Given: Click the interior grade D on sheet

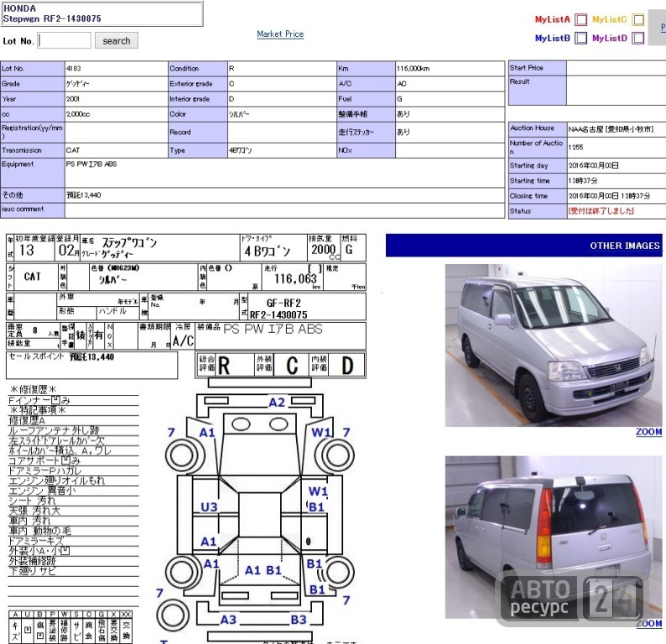Looking at the screenshot, I should (x=347, y=366).
